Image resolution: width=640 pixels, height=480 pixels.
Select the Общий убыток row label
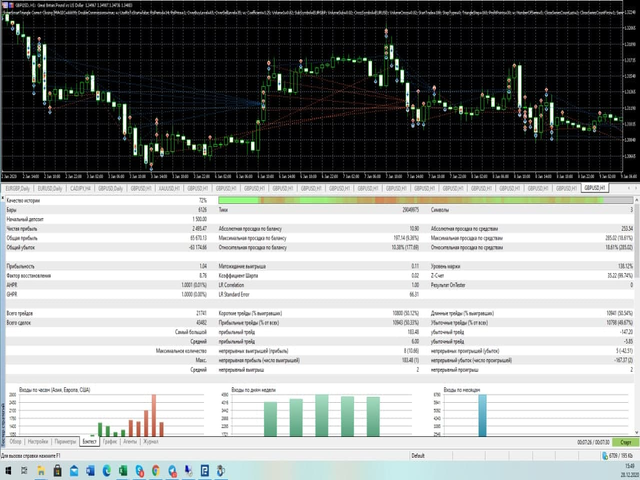[x=20, y=247]
